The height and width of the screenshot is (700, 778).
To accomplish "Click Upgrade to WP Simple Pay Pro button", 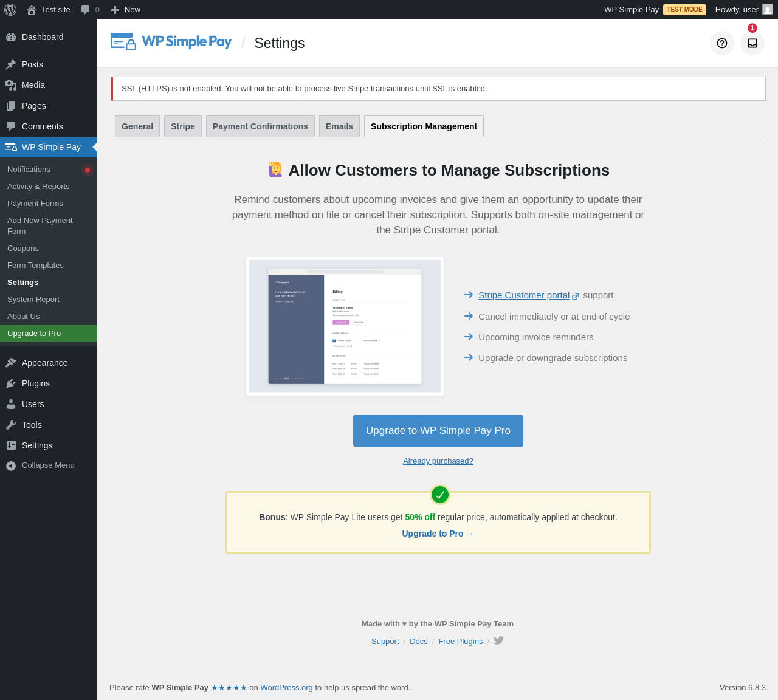I will (438, 431).
